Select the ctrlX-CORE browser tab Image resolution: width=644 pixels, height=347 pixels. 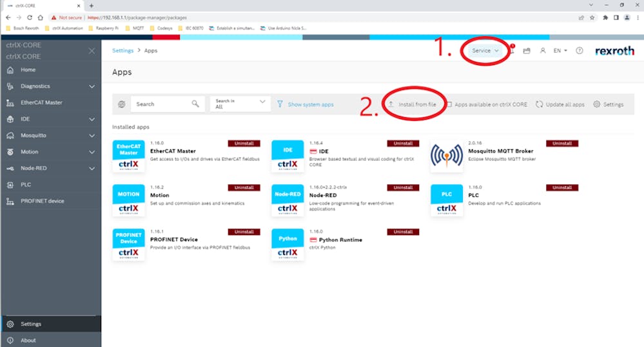pyautogui.click(x=43, y=6)
